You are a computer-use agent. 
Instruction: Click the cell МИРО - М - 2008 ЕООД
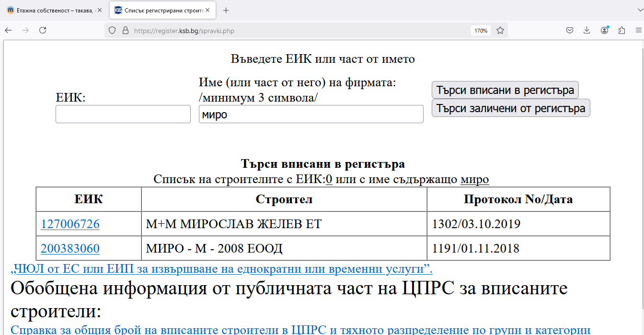284,249
